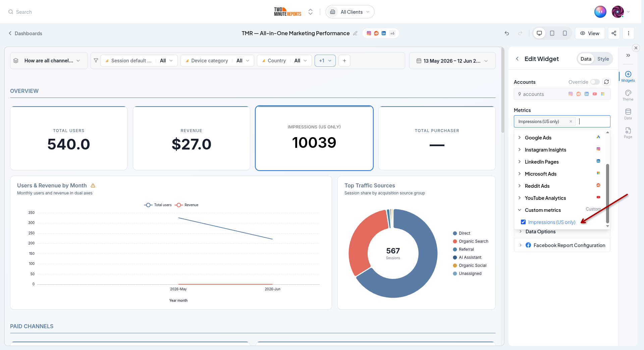Viewport: 644px width, 350px height.
Task: Open the user profile avatar menu
Action: point(621,12)
